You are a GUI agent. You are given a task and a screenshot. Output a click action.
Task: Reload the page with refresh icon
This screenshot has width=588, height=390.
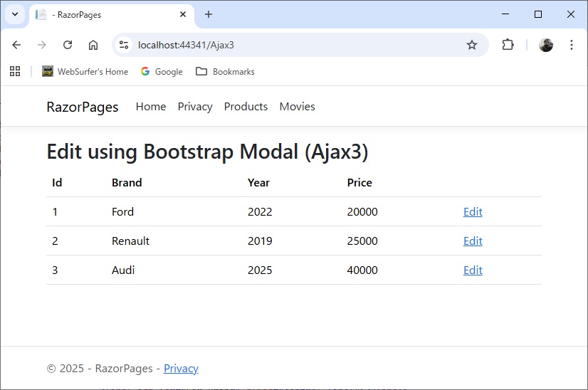[x=68, y=45]
